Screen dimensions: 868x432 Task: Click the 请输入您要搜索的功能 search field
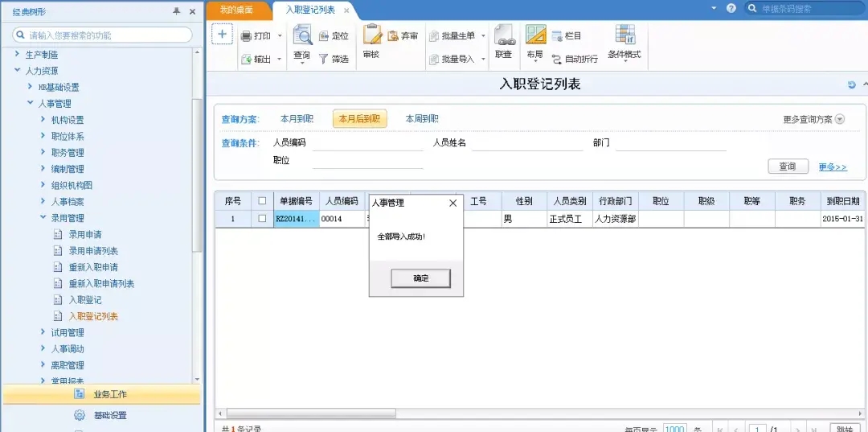(102, 35)
